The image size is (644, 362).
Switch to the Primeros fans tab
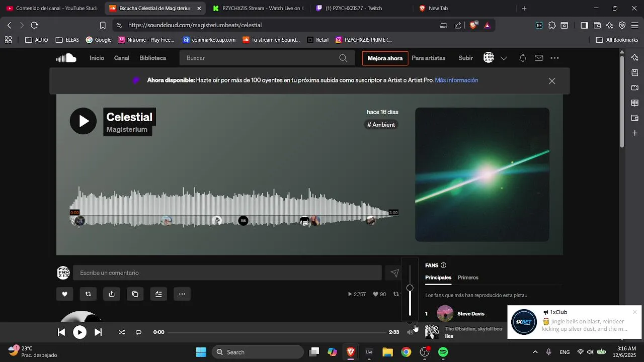[x=468, y=278]
